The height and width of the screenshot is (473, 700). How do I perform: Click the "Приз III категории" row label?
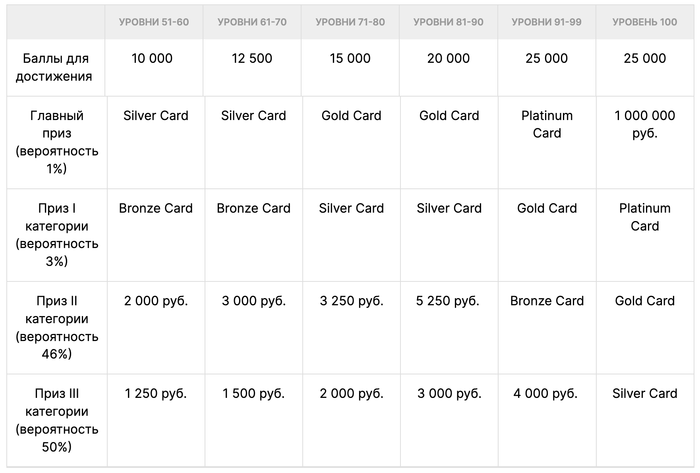pos(56,420)
